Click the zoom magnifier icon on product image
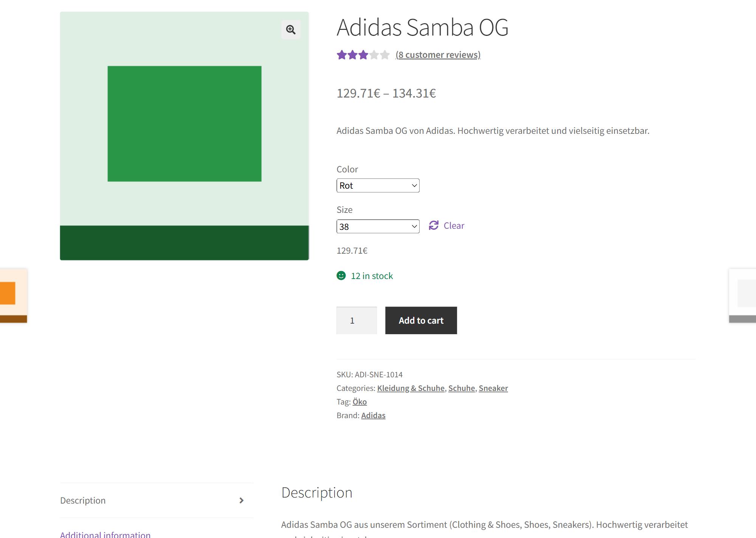The width and height of the screenshot is (756, 538). pyautogui.click(x=291, y=29)
